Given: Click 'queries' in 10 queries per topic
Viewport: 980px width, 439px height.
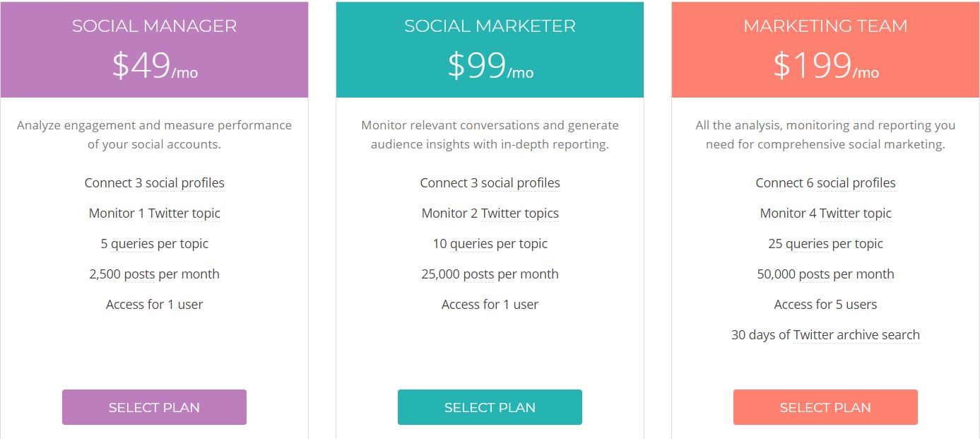Looking at the screenshot, I should 471,244.
